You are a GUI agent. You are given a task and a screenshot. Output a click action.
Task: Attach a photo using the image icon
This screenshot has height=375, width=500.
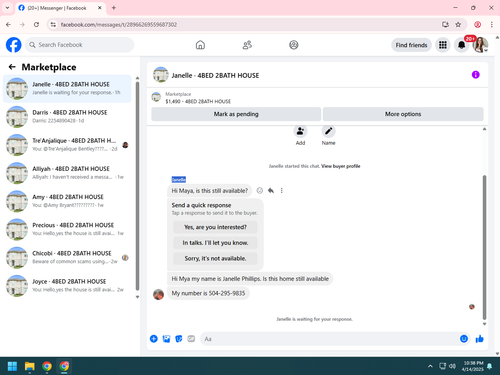coord(166,339)
